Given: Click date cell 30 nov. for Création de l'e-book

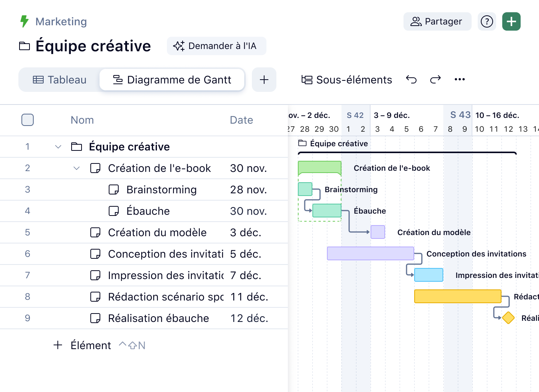Looking at the screenshot, I should 248,168.
